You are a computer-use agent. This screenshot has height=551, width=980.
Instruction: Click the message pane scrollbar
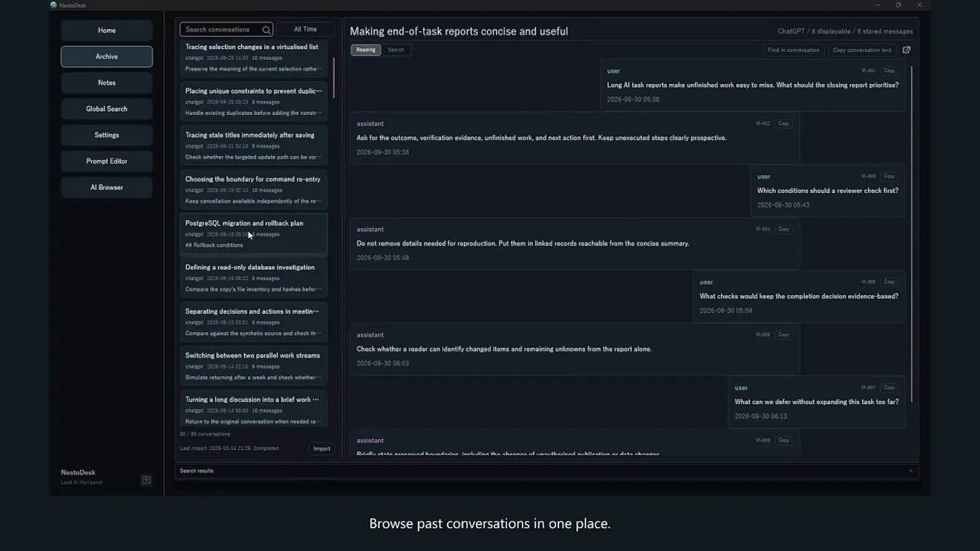click(x=911, y=234)
